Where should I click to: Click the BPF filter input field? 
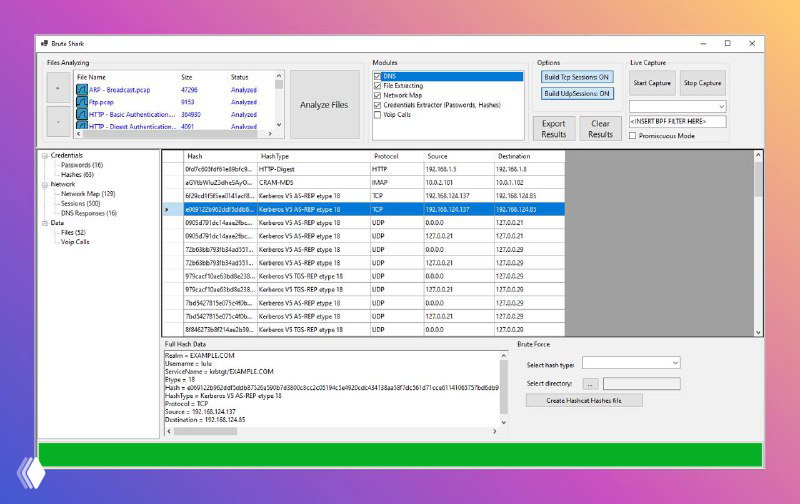coord(677,121)
